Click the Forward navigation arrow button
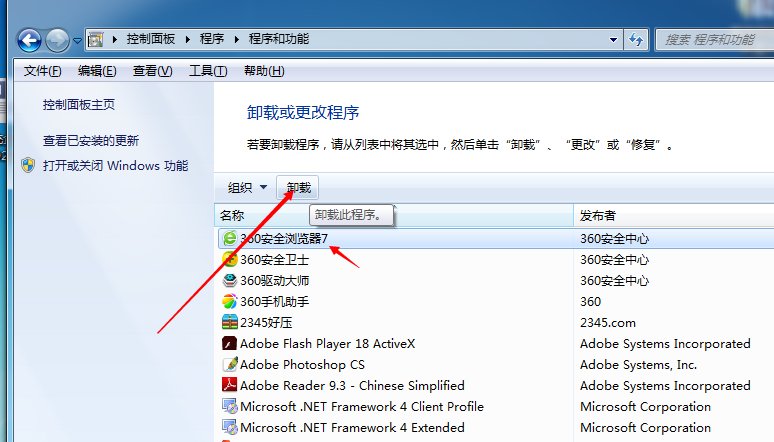 [x=57, y=40]
